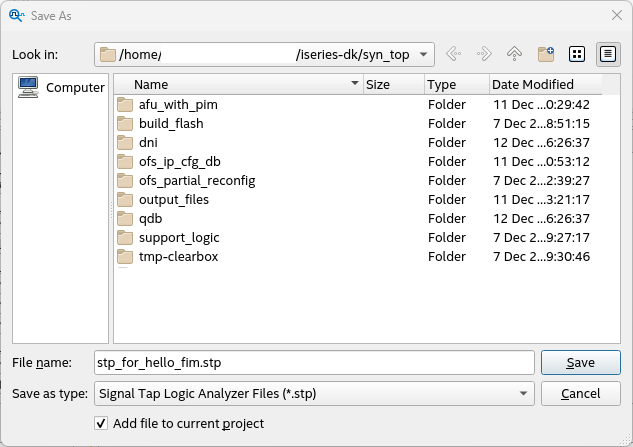Switch to List View icon
The width and height of the screenshot is (633, 447).
click(577, 54)
